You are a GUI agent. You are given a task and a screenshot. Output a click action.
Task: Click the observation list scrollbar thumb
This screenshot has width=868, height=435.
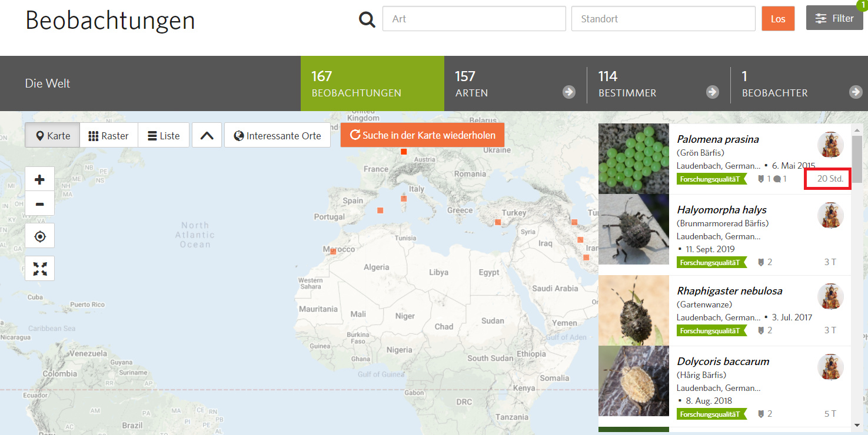[x=857, y=159]
